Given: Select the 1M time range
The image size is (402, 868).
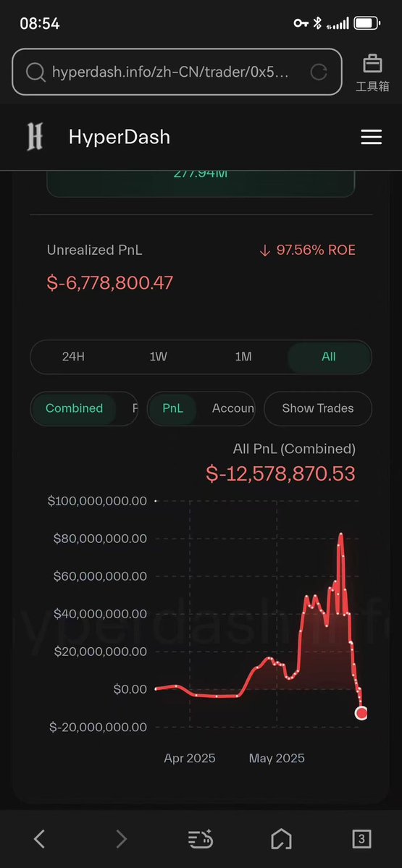Looking at the screenshot, I should point(243,356).
